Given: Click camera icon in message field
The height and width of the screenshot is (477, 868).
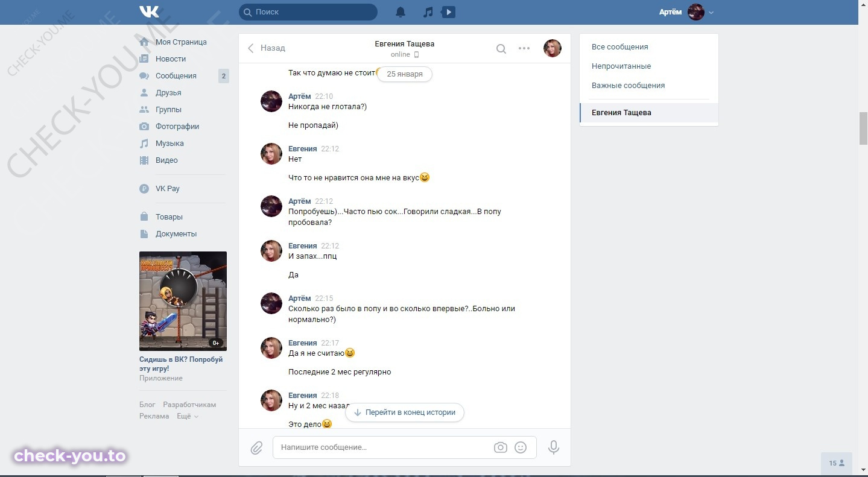Looking at the screenshot, I should tap(500, 447).
